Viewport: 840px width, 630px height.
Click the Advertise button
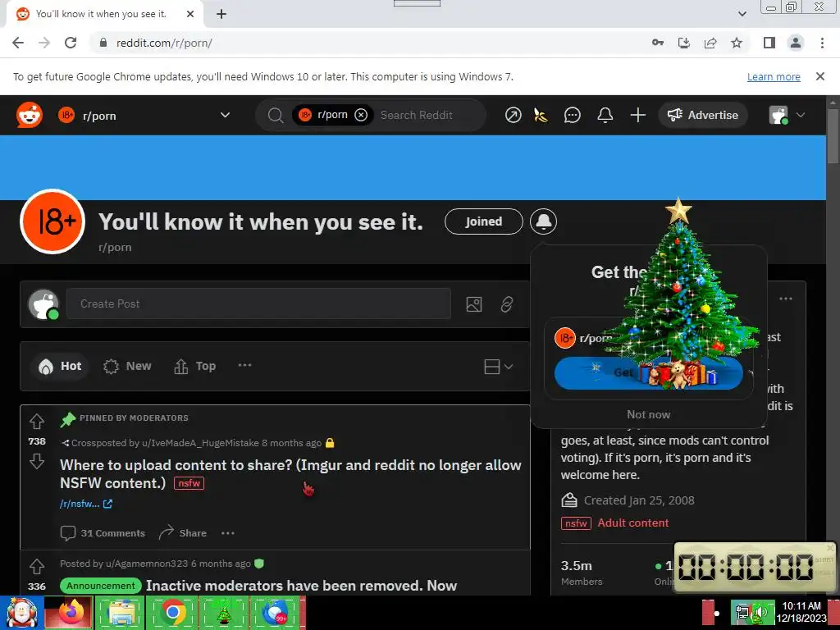click(702, 115)
